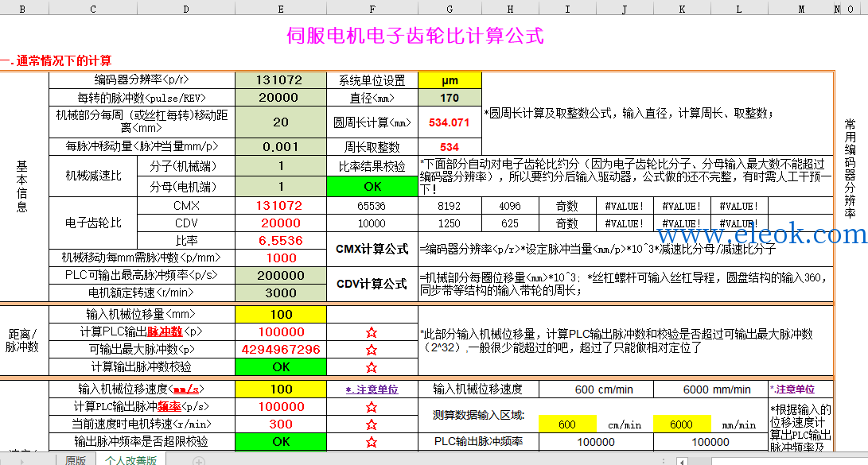Click the column K header
868x465 pixels.
[682, 9]
